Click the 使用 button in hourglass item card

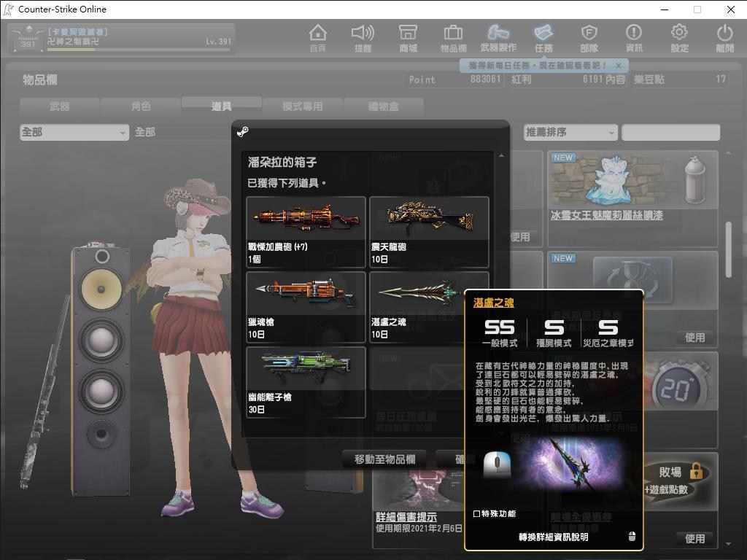pyautogui.click(x=694, y=338)
